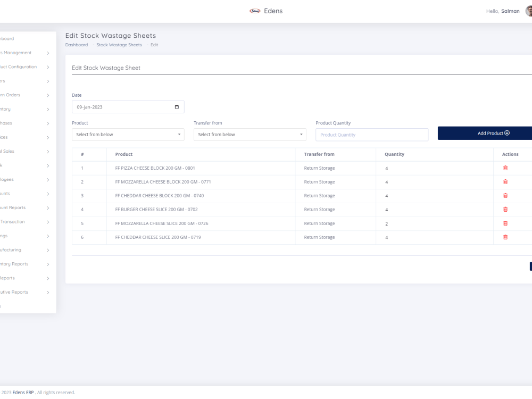The height and width of the screenshot is (399, 532).
Task: Open the Inventory sidebar item
Action: [x=5, y=109]
